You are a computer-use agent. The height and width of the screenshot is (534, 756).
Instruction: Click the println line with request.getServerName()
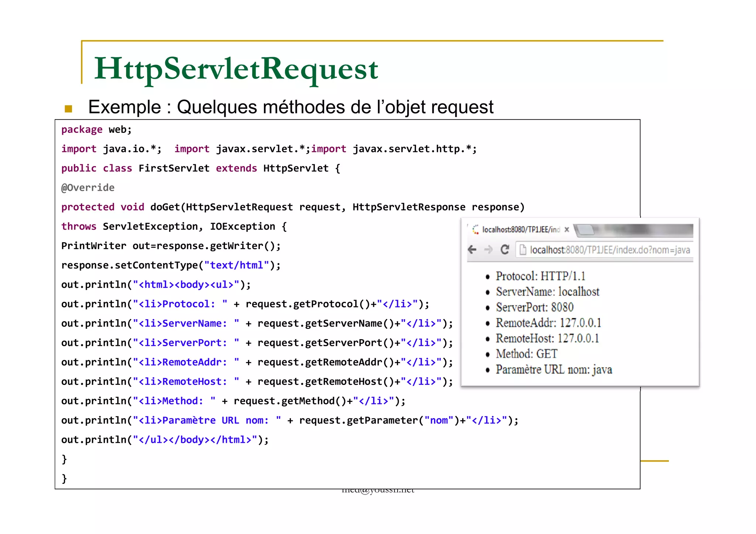pyautogui.click(x=257, y=323)
